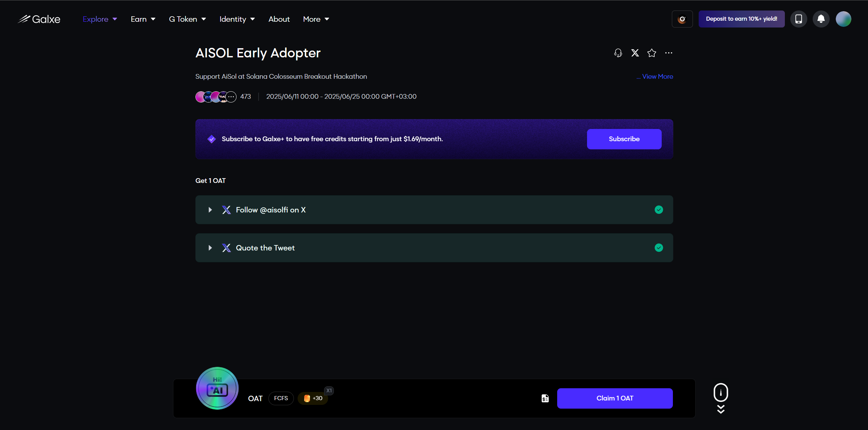Open the participant avatars list
This screenshot has width=868, height=430.
(x=216, y=97)
